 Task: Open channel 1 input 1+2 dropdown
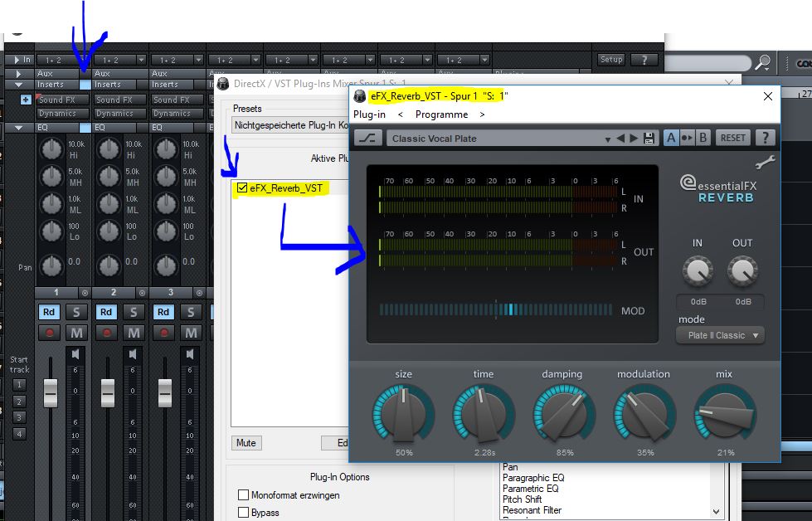click(x=85, y=60)
